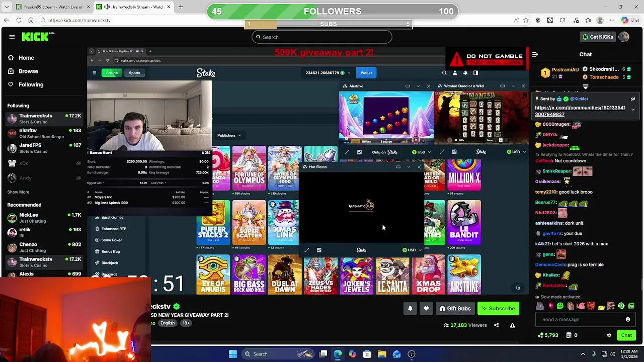Hide the pinned message eye icon

click(633, 99)
